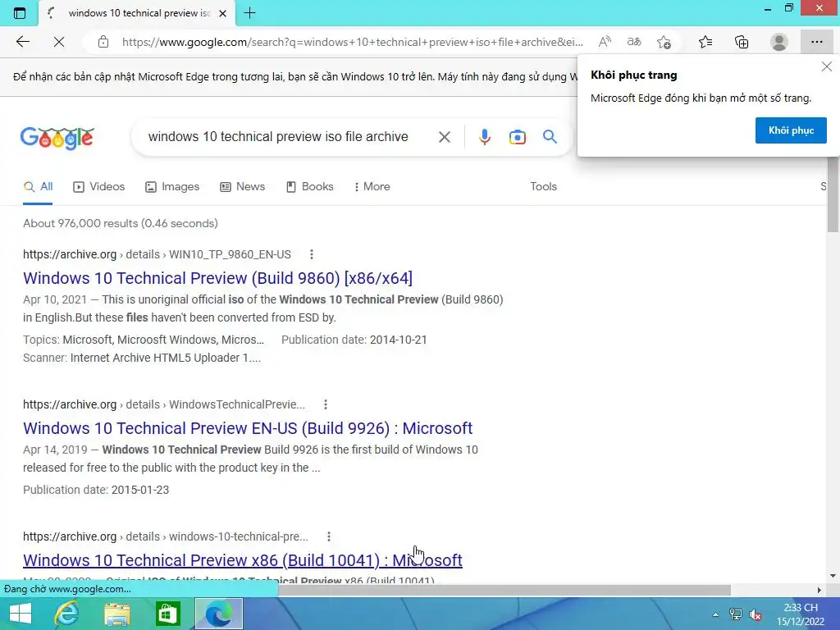Open Collections panel
This screenshot has width=840, height=630.
pyautogui.click(x=742, y=42)
